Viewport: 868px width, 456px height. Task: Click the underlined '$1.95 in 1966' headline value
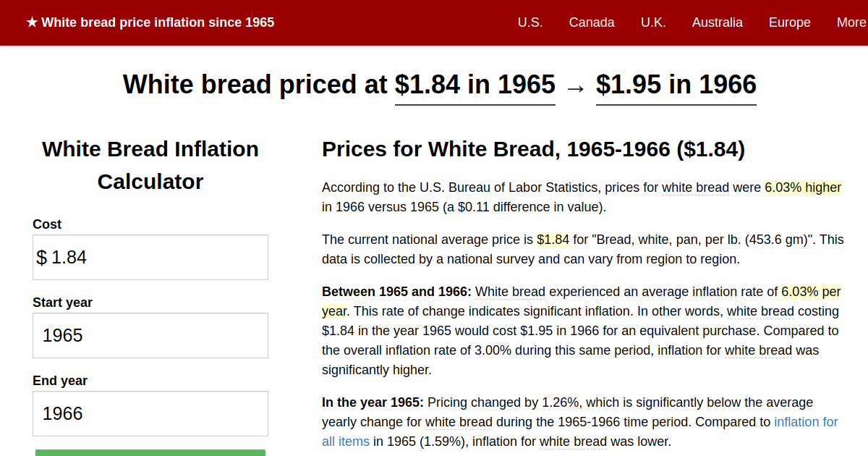point(676,85)
